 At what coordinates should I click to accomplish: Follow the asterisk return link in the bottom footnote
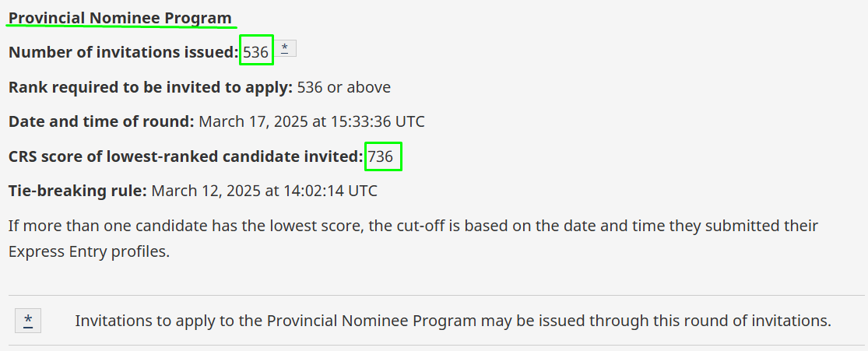[x=28, y=321]
